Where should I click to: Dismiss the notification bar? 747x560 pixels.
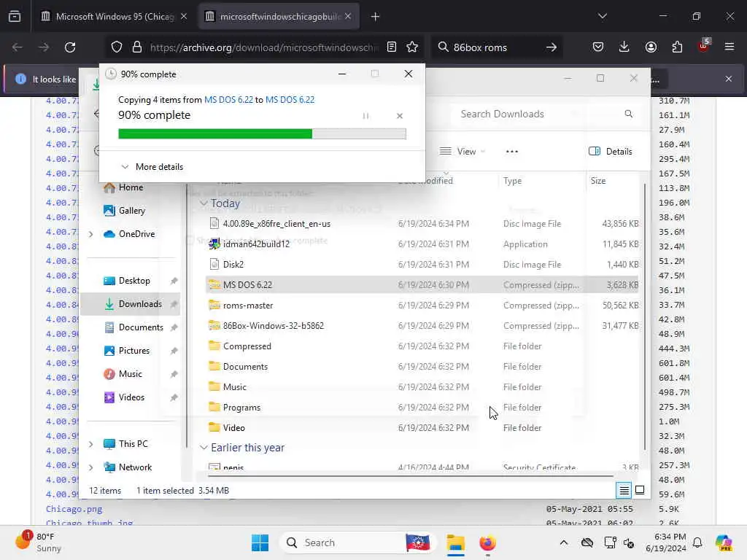click(x=729, y=79)
